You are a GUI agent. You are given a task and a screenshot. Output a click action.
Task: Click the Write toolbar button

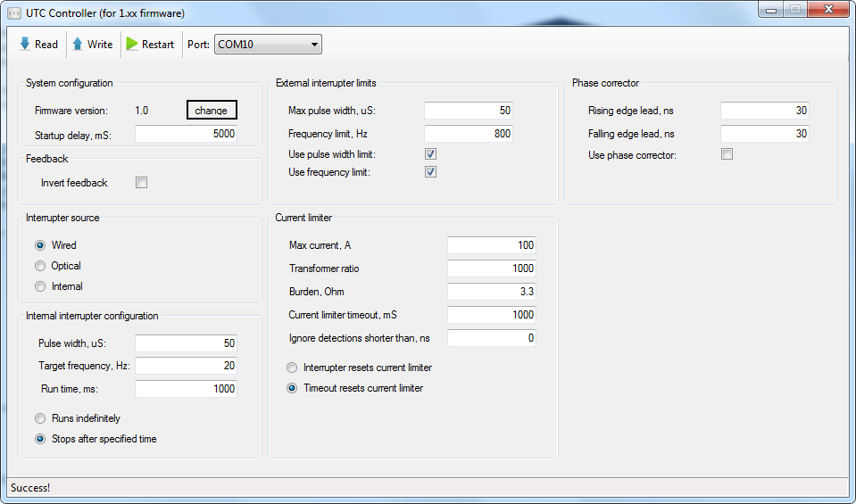(93, 45)
